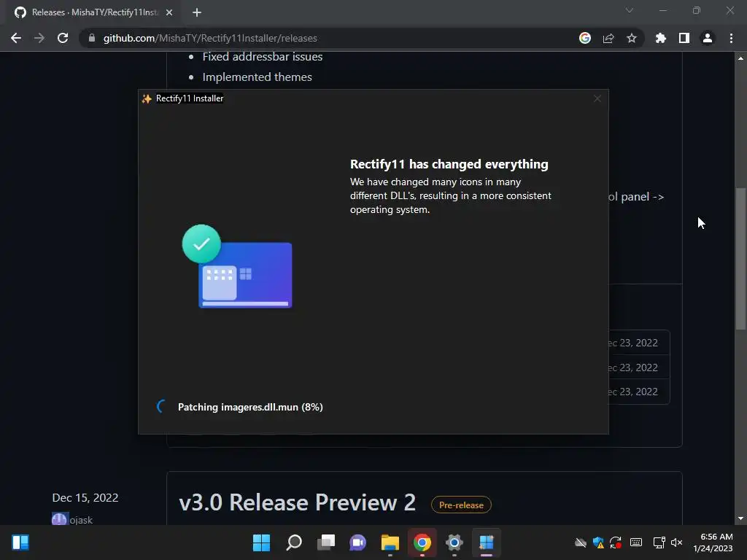747x560 pixels.
Task: Click the muted volume tray icon
Action: [x=676, y=542]
